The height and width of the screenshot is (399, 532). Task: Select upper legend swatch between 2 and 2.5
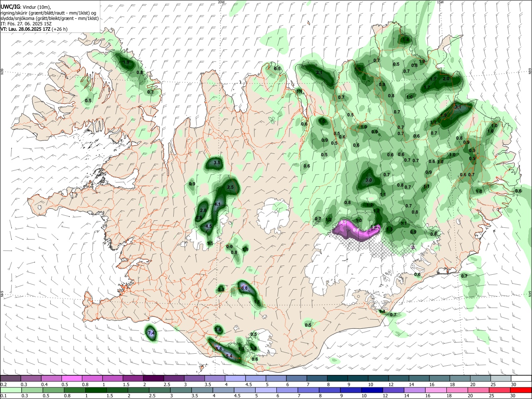(153, 379)
